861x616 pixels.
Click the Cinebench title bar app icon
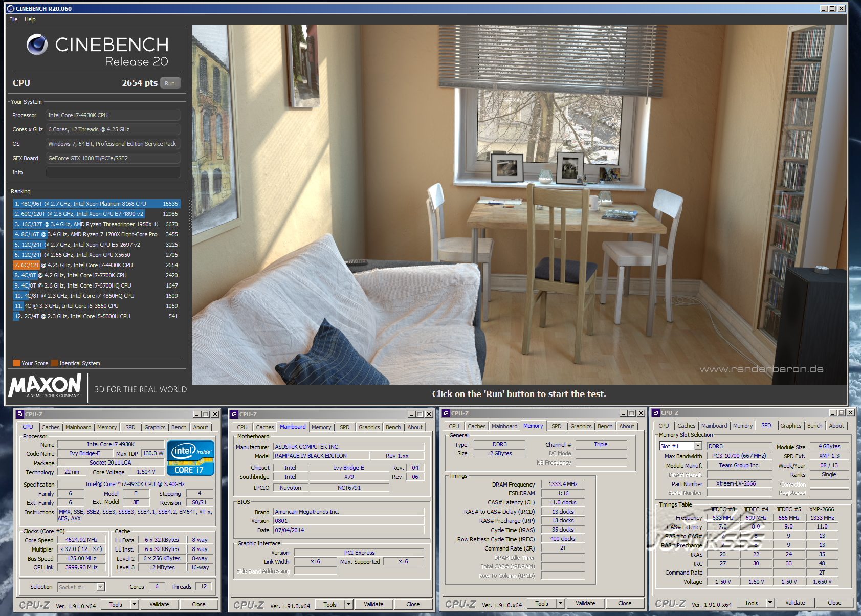click(x=10, y=9)
